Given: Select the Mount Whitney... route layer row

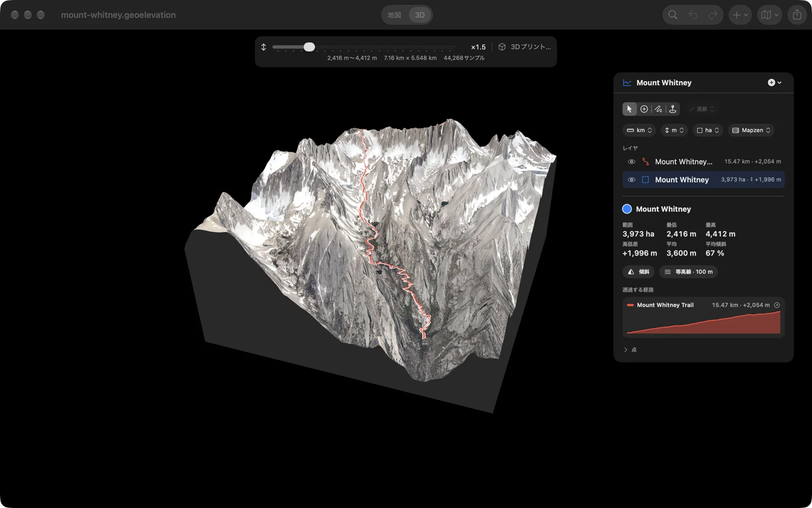Looking at the screenshot, I should click(703, 162).
